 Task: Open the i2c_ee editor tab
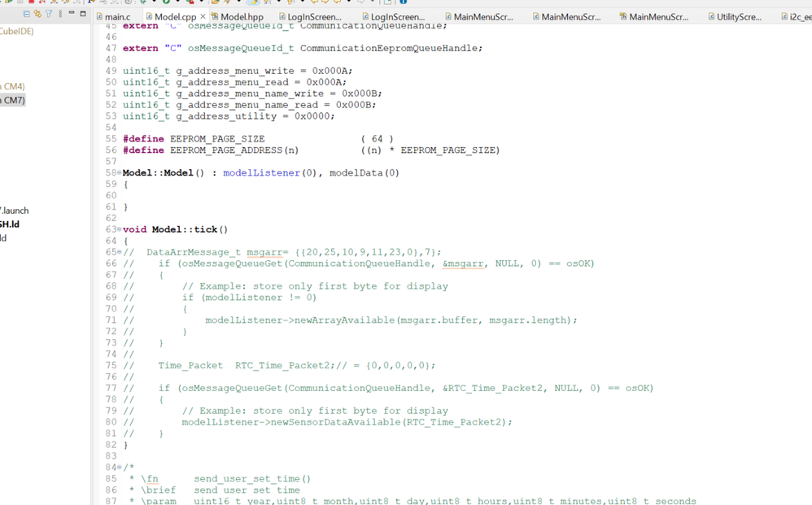click(x=797, y=16)
